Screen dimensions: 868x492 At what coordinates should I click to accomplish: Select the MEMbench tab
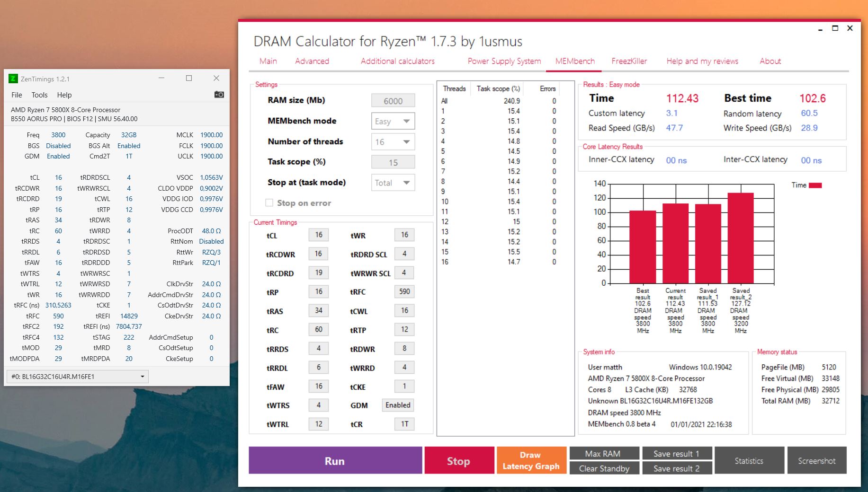point(575,61)
